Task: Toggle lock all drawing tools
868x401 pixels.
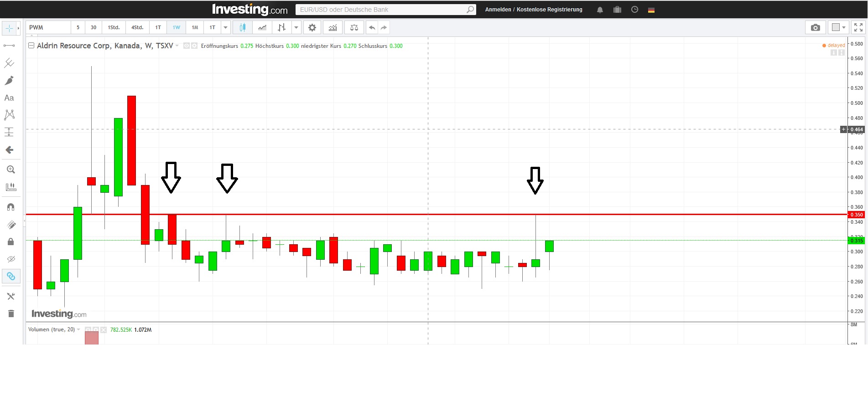Action: click(x=11, y=242)
